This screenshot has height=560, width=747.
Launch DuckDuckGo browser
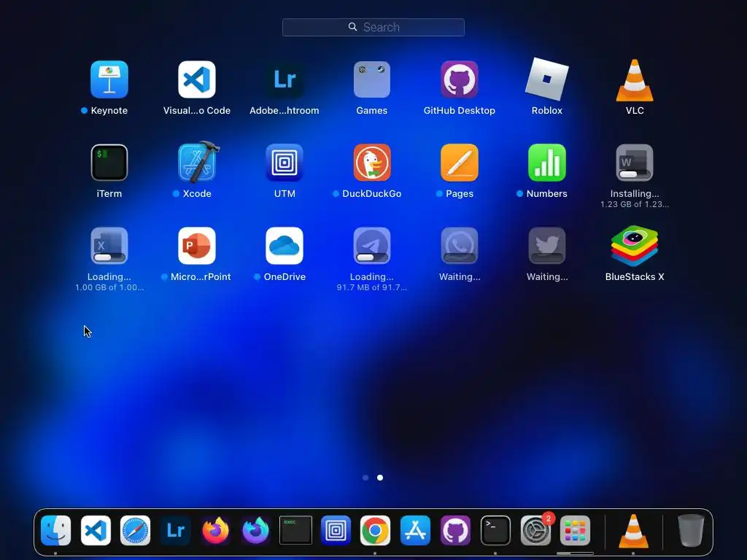coord(371,163)
